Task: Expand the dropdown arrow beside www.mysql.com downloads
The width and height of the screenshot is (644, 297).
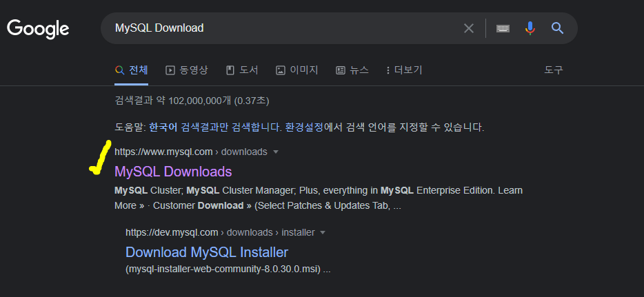Action: pos(276,152)
